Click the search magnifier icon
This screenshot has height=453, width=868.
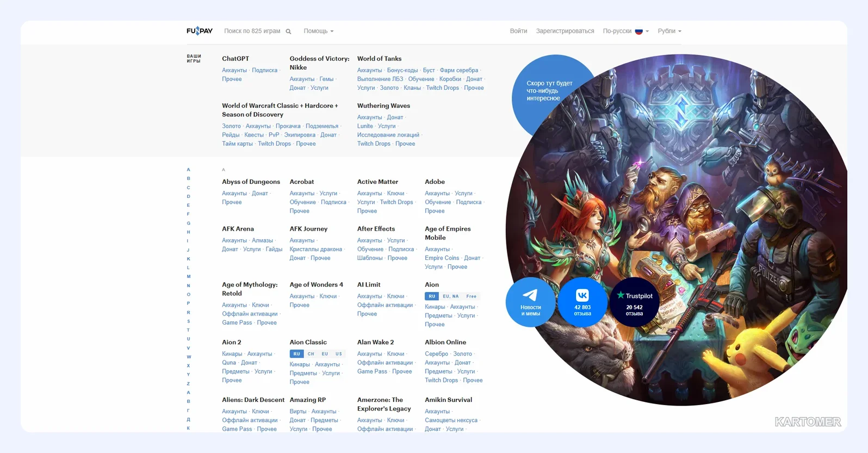288,32
